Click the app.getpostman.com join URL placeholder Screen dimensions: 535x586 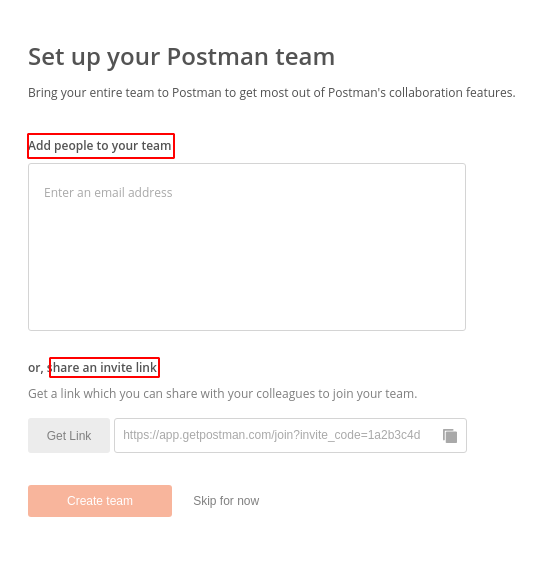(272, 435)
